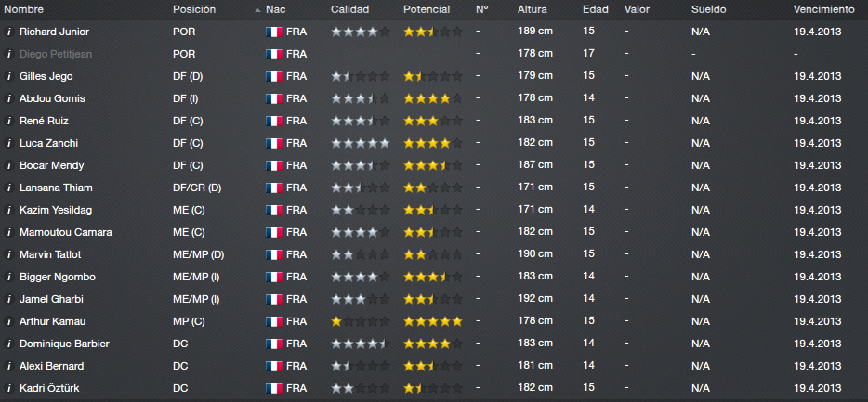Open info icon for Abdou Gomis
868x402 pixels.
[x=8, y=98]
